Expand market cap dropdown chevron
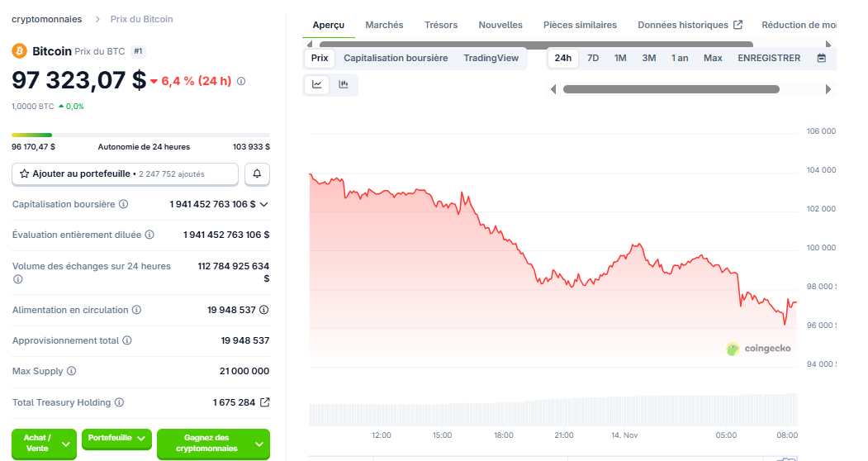This screenshot has width=868, height=461. (264, 204)
